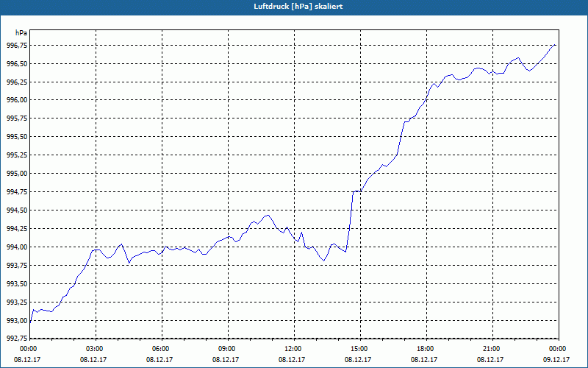Click the 995,25 y-axis label

pyautogui.click(x=17, y=155)
